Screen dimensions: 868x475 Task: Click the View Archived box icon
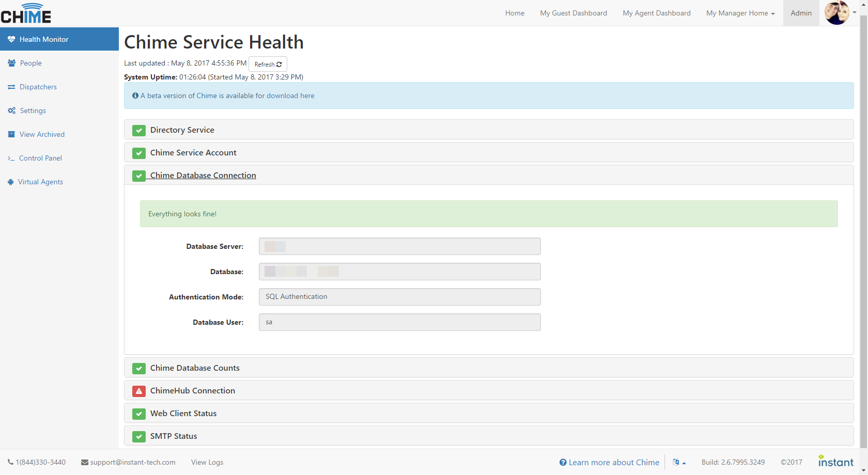11,134
